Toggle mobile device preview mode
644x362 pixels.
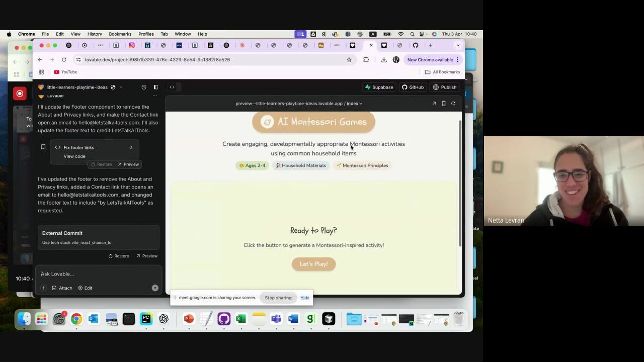coord(443,103)
